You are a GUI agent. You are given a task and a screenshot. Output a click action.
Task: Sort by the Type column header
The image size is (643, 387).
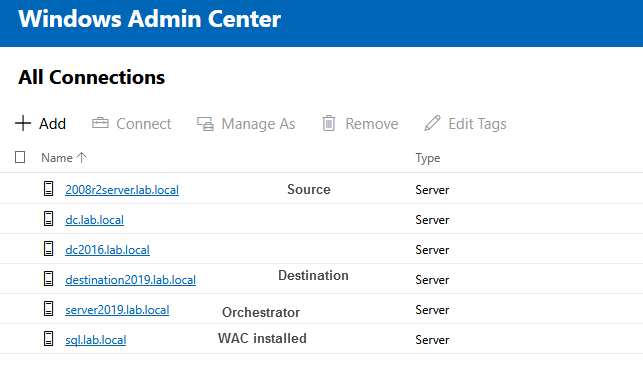(428, 158)
